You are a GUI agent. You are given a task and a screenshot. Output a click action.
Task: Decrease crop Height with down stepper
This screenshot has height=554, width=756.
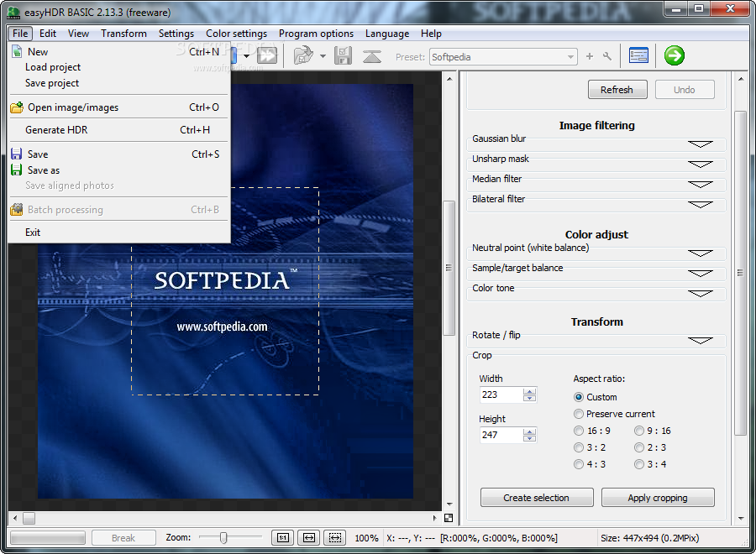point(529,438)
